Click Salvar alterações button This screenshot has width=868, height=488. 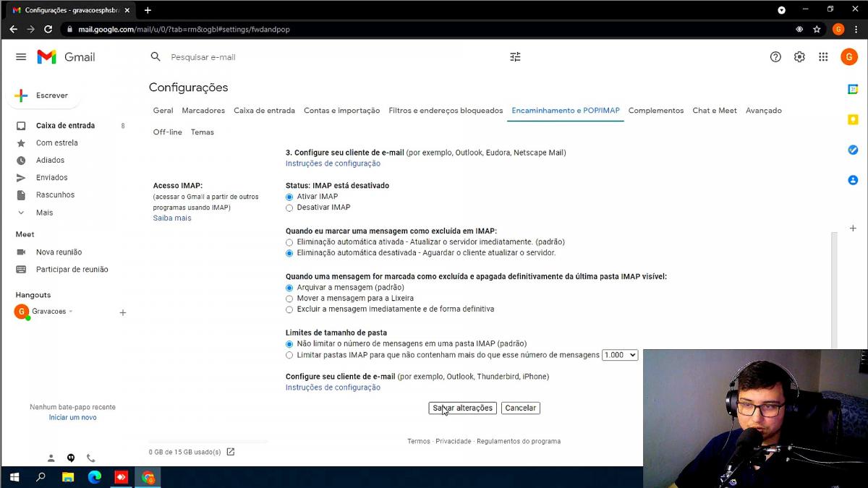coord(462,408)
